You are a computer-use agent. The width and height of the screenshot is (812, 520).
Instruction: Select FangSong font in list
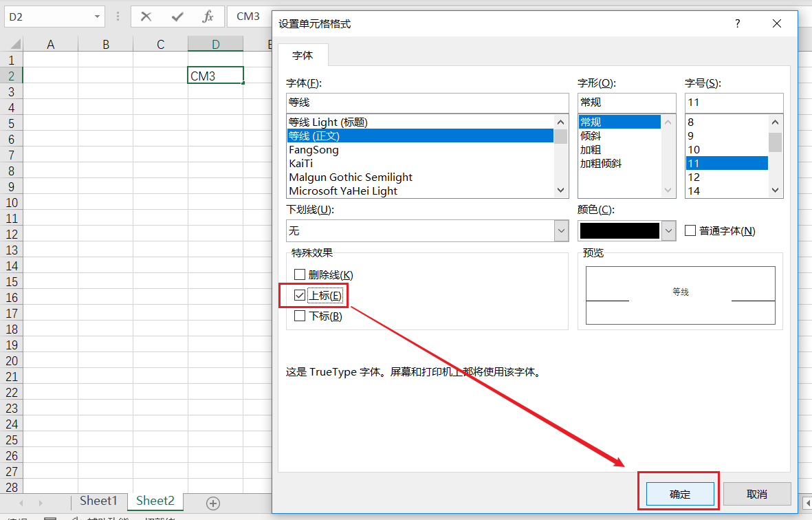[420, 150]
